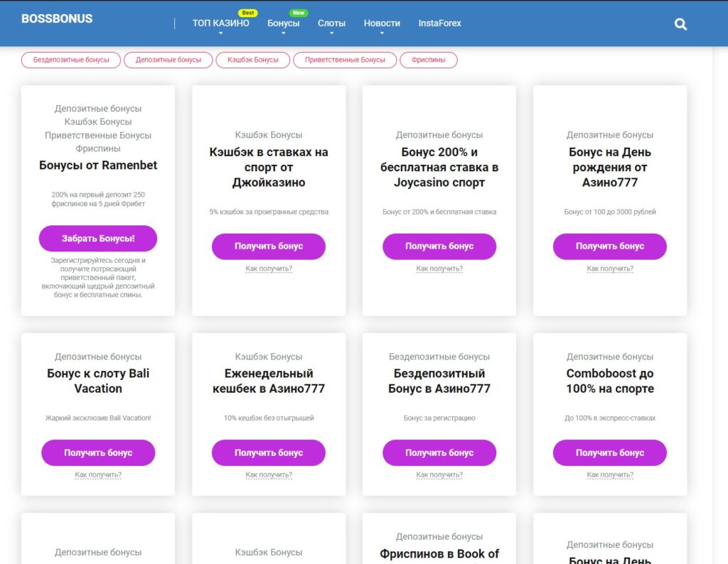Click Получить бонус for Joycasino 200% bonus
This screenshot has width=728, height=564.
[439, 246]
